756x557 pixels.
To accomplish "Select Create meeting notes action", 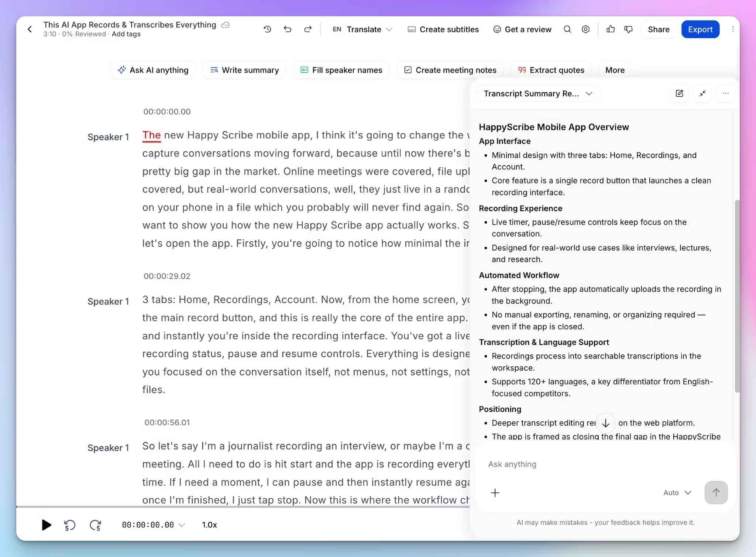I will 450,70.
